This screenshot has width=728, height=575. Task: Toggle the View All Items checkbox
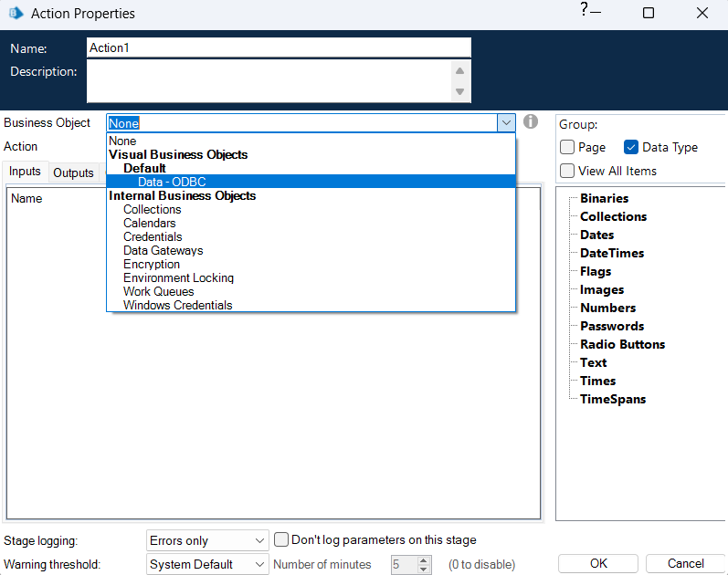coord(567,171)
